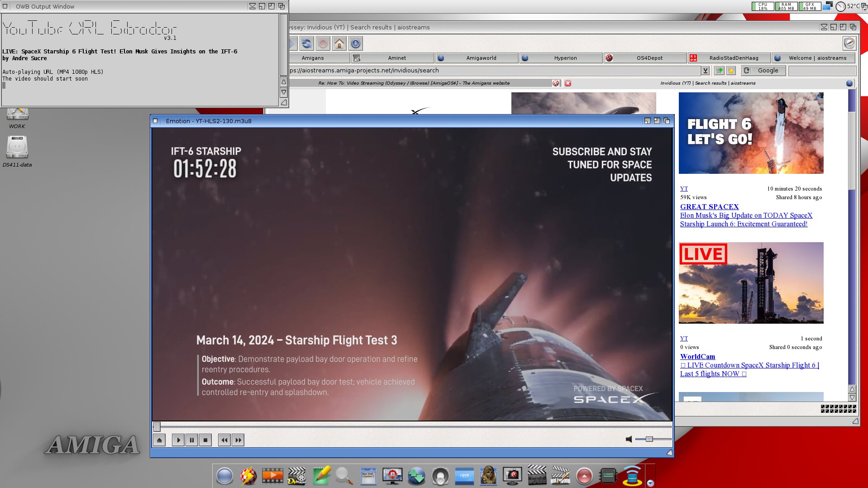Click OWB Output Window scroll down arrow
Viewport: 868px width, 488px height.
coord(284,92)
